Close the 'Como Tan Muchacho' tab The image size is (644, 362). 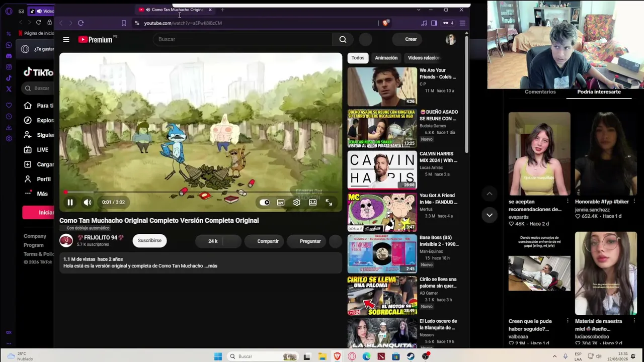(x=210, y=10)
